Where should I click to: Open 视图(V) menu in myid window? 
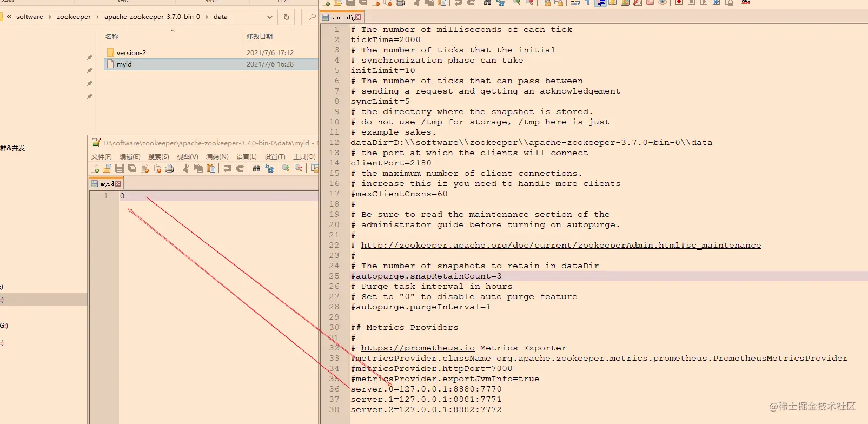[187, 156]
